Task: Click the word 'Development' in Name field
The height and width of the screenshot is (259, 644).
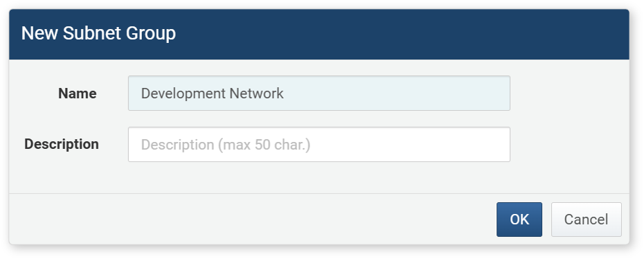Action: coord(184,93)
